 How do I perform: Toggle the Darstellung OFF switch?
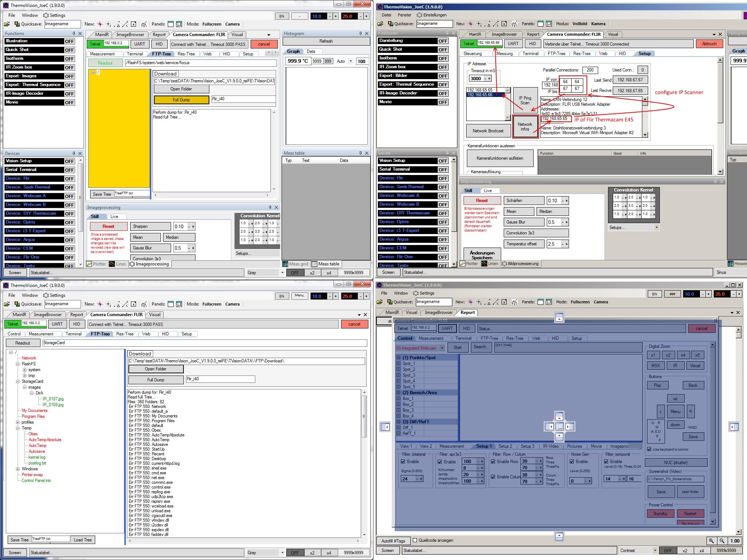(x=443, y=41)
